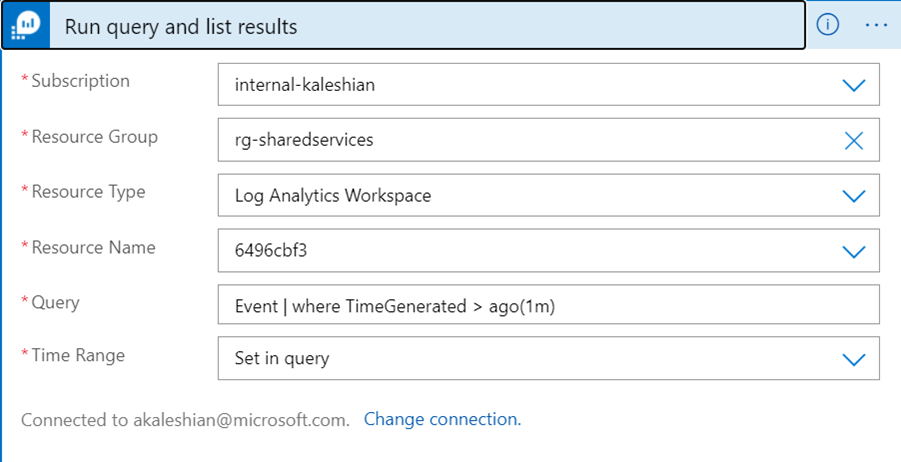Click the "Set in query" time range value
This screenshot has height=462, width=901.
point(282,359)
